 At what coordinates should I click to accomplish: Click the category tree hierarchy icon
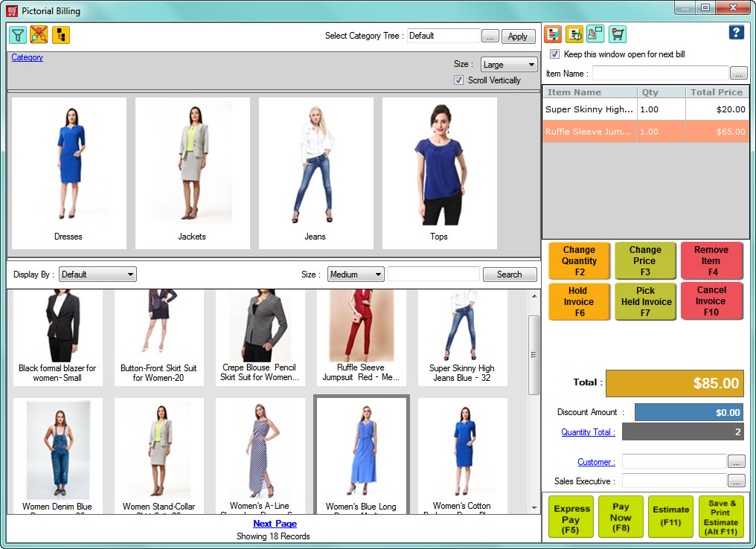click(61, 35)
